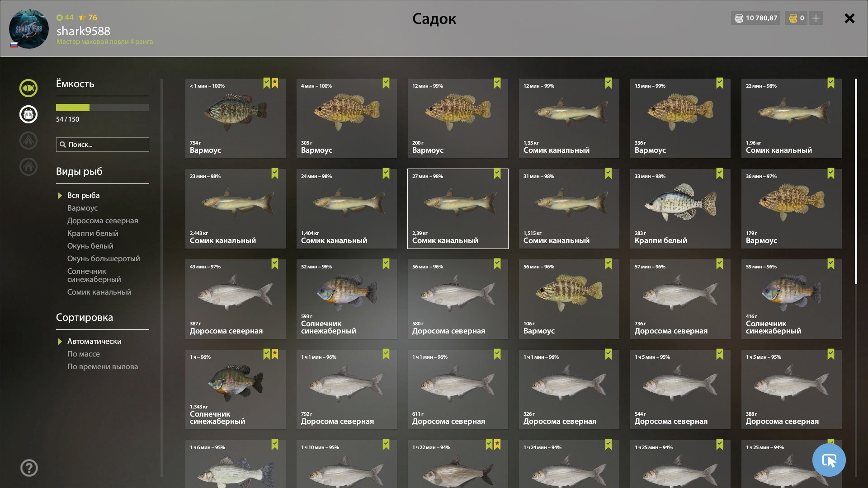Select the 1,343 кг Солнечник синежаберный card
868x488 pixels.
click(x=236, y=389)
